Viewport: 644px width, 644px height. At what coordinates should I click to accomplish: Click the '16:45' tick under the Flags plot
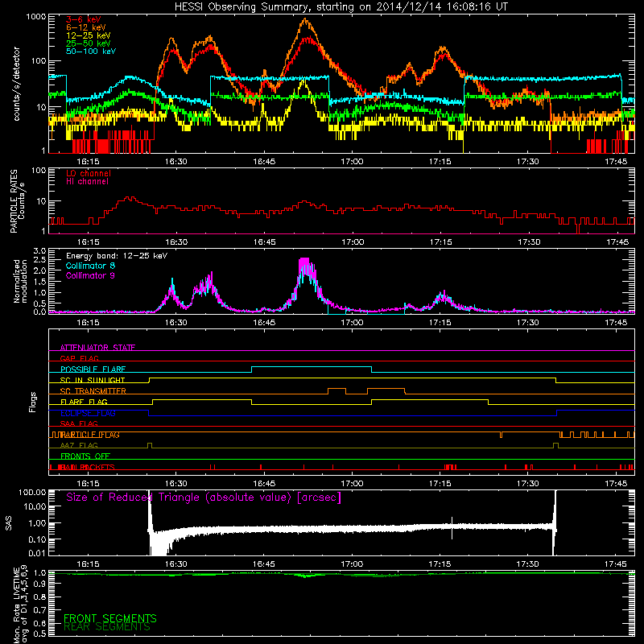pos(264,484)
